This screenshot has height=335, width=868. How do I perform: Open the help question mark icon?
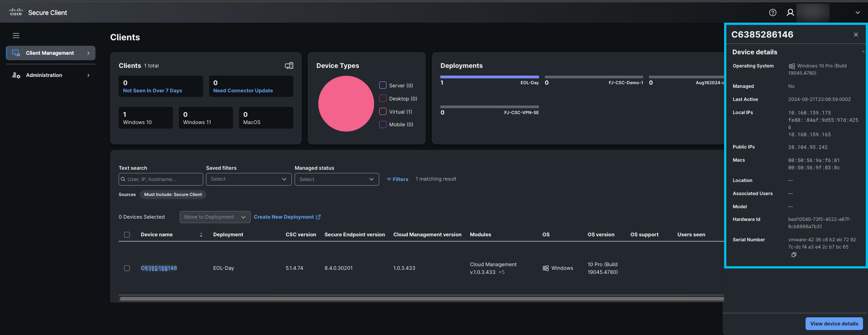pyautogui.click(x=773, y=13)
